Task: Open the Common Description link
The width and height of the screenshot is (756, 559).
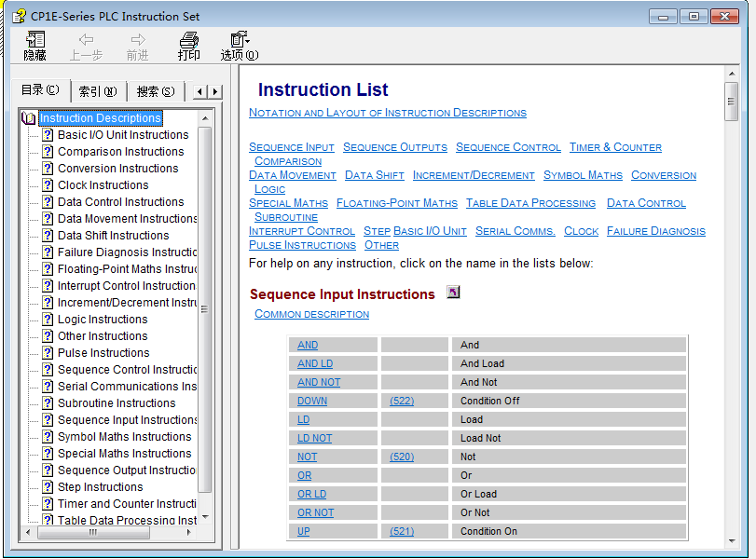Action: click(x=311, y=314)
